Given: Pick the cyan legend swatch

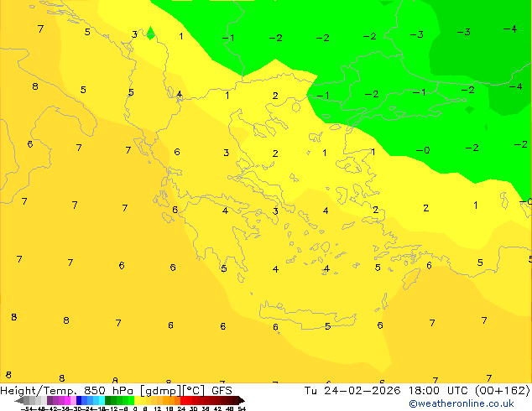Looking at the screenshot, I should coord(102,400).
